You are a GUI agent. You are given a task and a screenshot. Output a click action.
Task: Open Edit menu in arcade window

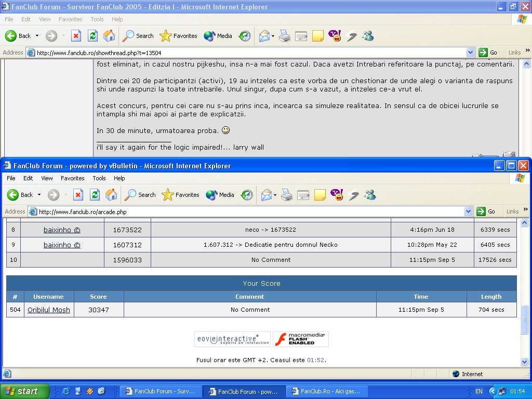point(28,178)
